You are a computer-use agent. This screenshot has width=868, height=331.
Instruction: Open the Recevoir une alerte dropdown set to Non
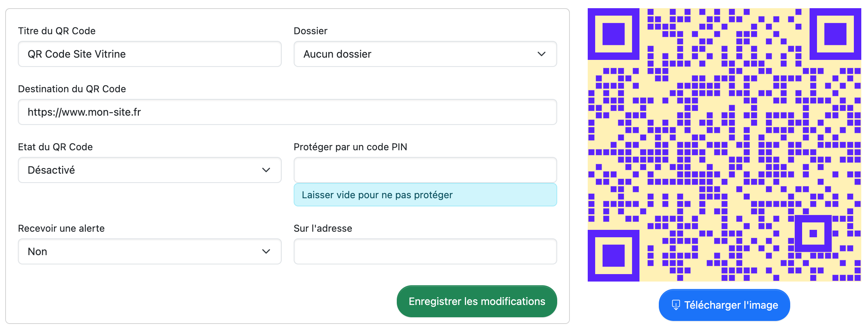(x=149, y=251)
